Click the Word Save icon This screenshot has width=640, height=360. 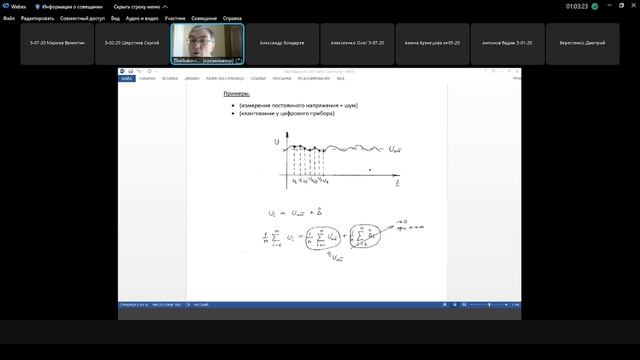(131, 71)
